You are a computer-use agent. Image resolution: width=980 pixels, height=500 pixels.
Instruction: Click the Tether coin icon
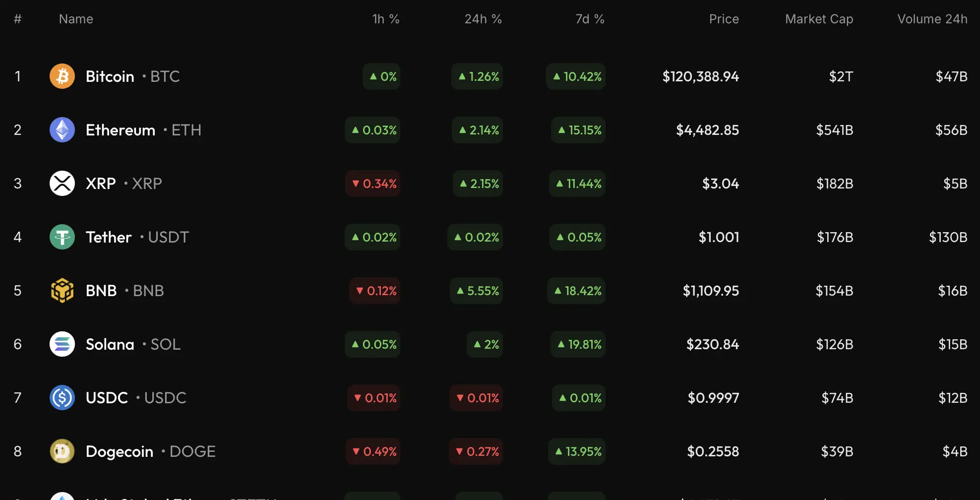coord(62,237)
